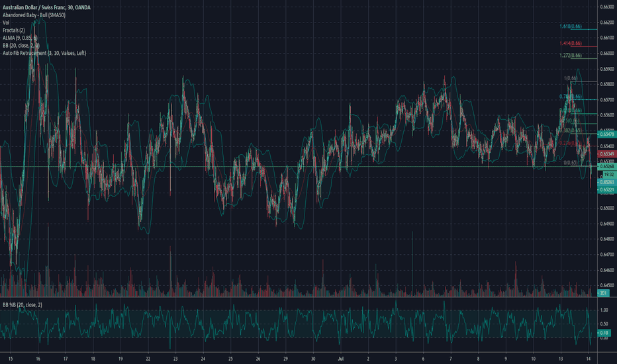Click the Vol indicator legend label

[6, 23]
